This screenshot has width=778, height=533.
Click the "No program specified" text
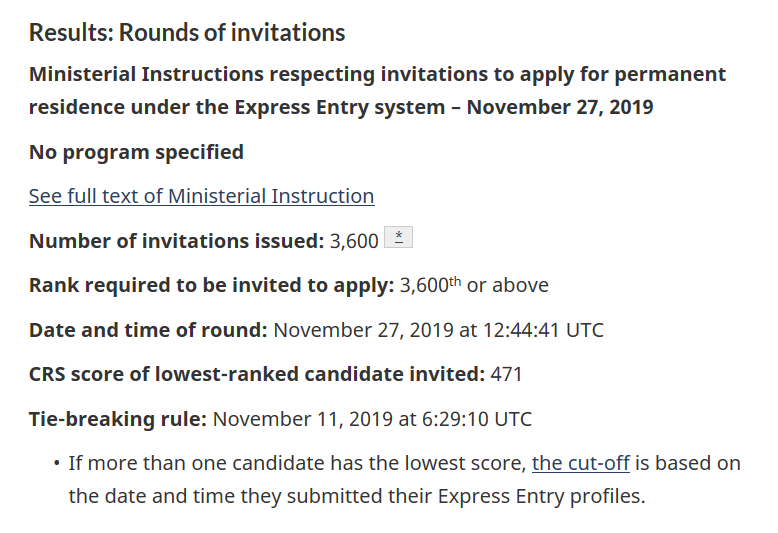(x=136, y=152)
